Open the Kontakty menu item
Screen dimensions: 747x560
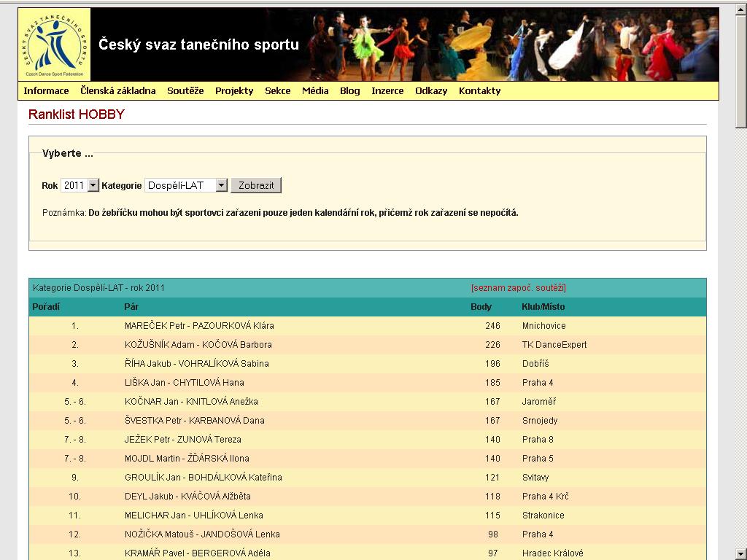pyautogui.click(x=480, y=91)
